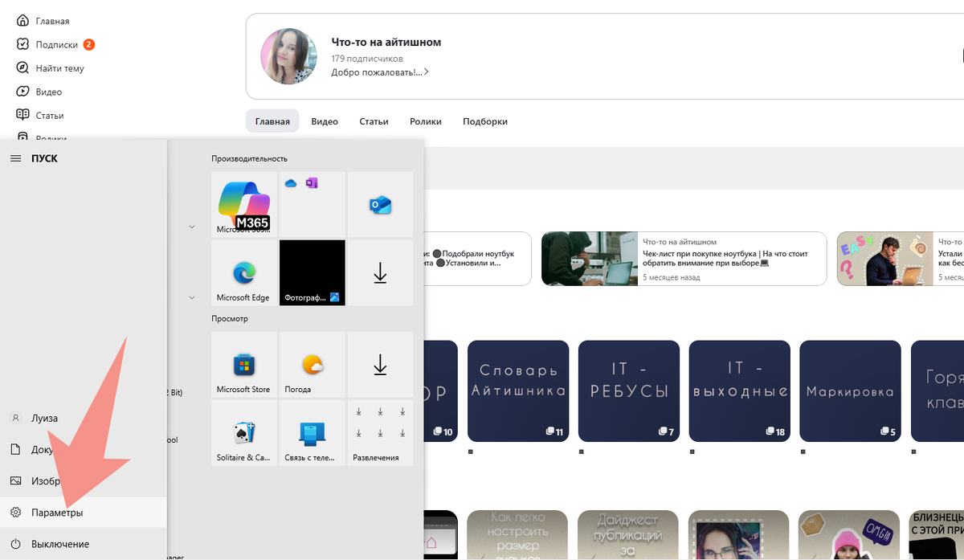Open the Photos app tile
The height and width of the screenshot is (560, 964).
click(x=312, y=273)
